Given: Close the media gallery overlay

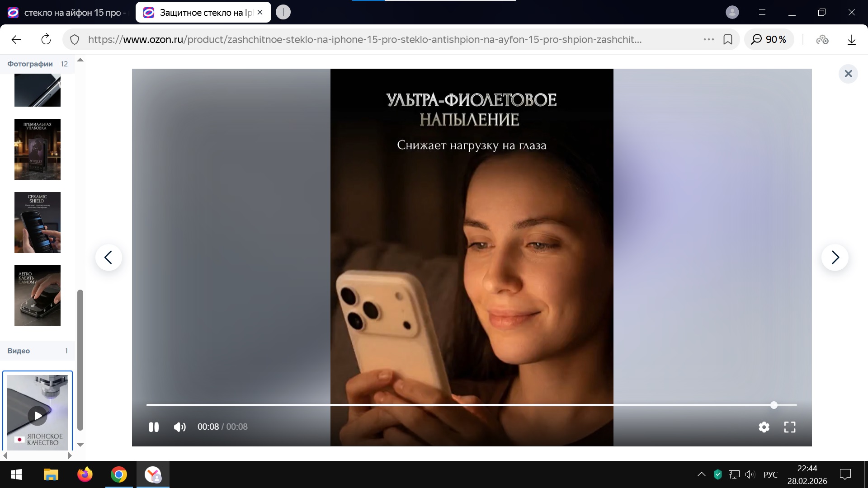Looking at the screenshot, I should tap(848, 74).
